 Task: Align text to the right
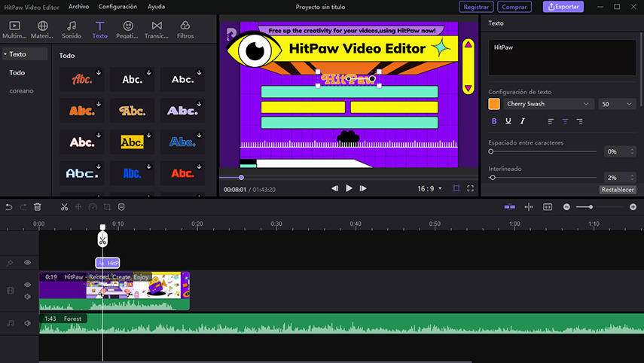(x=579, y=121)
